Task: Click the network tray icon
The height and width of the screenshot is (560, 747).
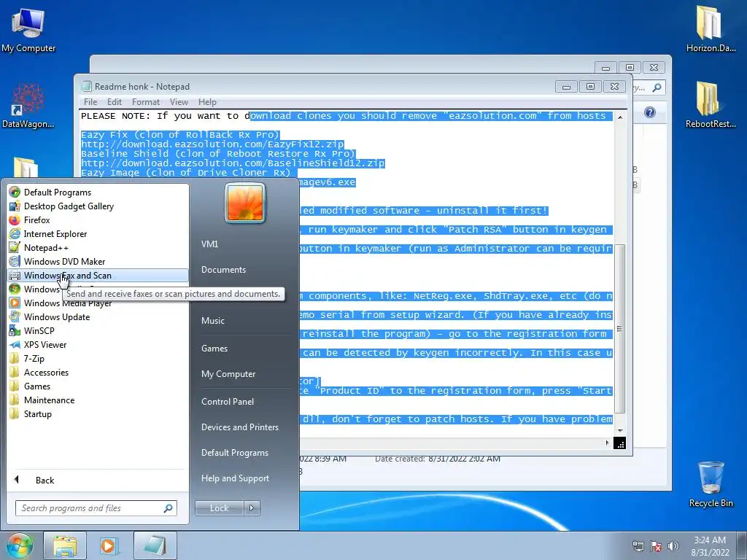Action: point(638,546)
